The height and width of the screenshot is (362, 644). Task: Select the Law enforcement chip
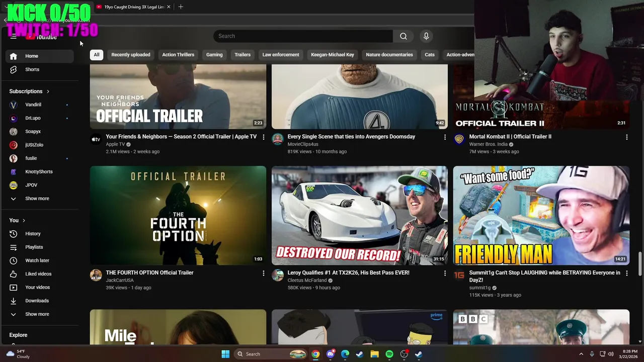coord(281,55)
